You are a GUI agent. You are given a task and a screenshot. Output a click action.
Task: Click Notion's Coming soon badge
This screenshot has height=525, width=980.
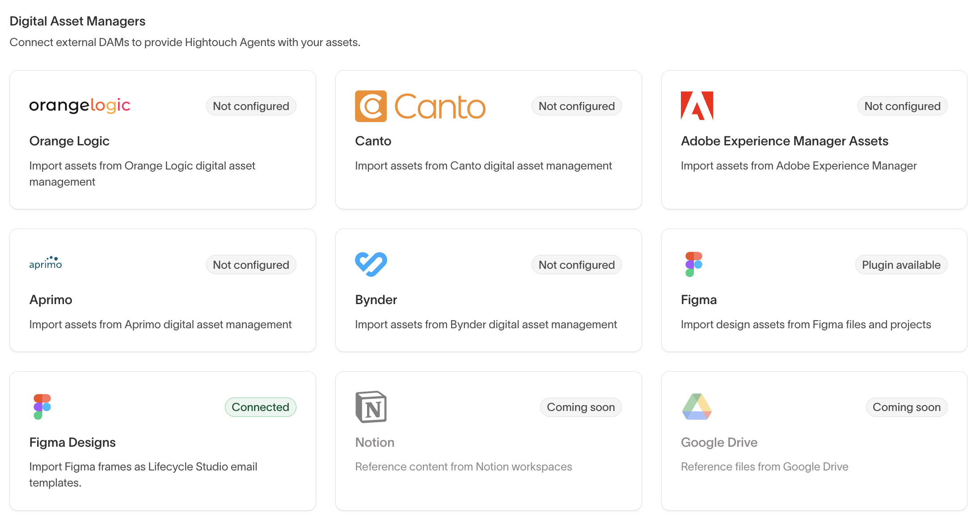point(581,407)
